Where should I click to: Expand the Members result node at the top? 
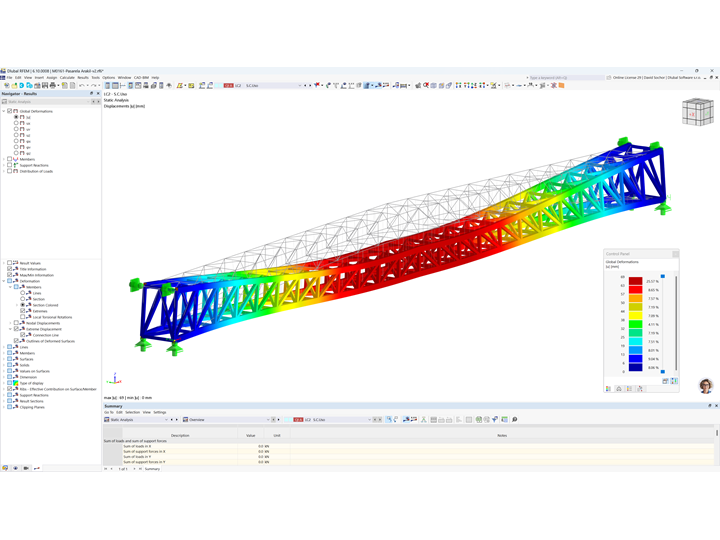click(4, 159)
